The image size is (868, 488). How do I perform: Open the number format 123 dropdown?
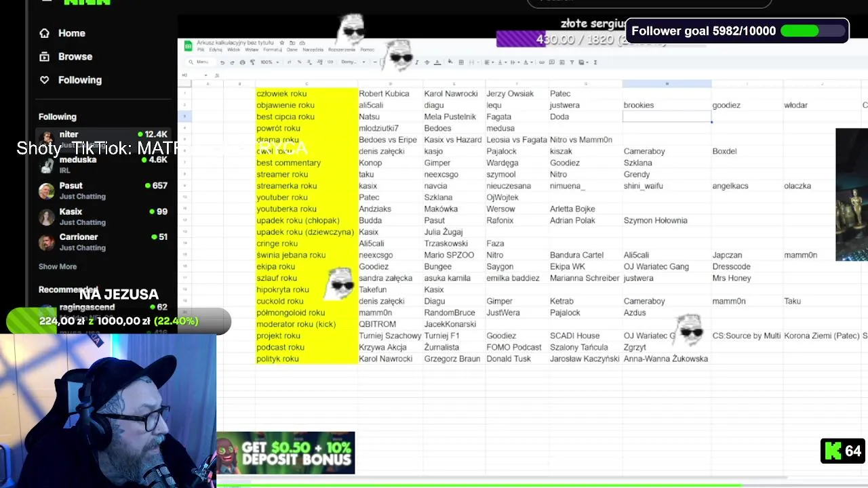(330, 62)
